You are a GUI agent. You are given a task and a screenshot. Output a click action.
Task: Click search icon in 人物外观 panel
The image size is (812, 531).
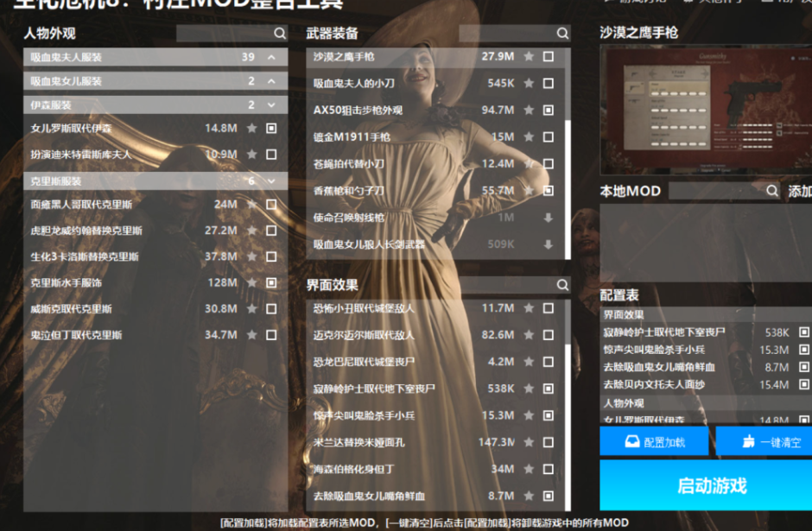coord(280,34)
